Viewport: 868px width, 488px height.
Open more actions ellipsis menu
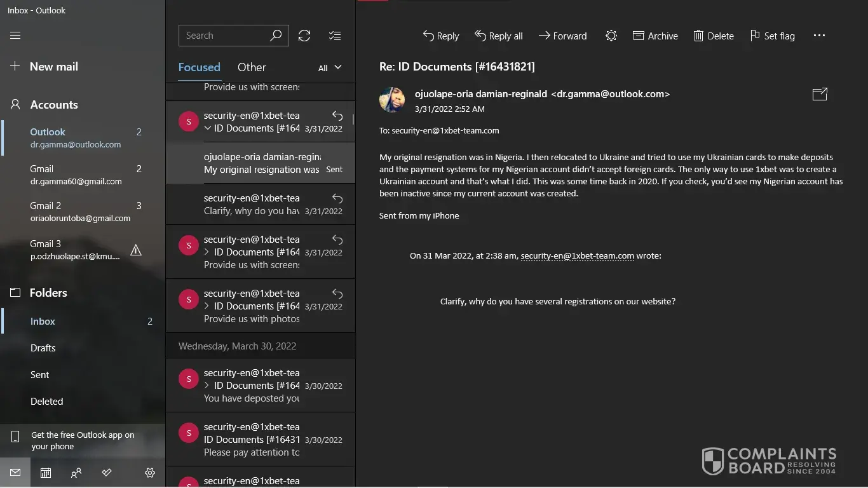(819, 36)
